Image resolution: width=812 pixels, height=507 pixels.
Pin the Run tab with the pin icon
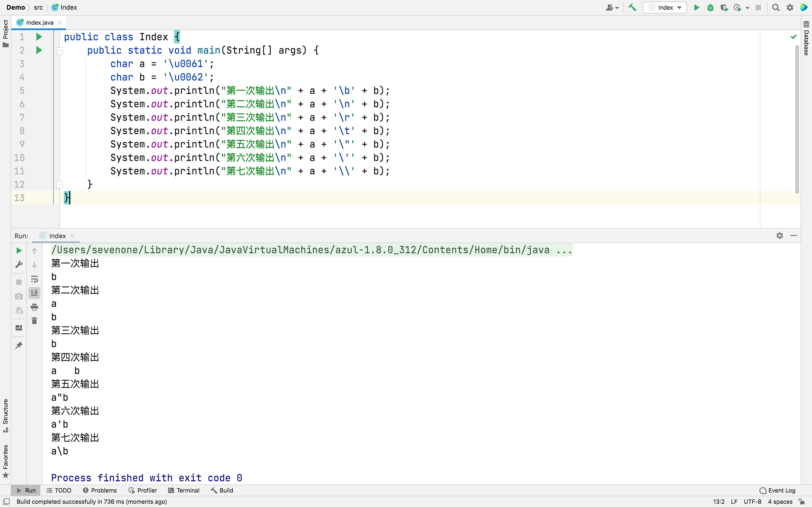(x=19, y=346)
